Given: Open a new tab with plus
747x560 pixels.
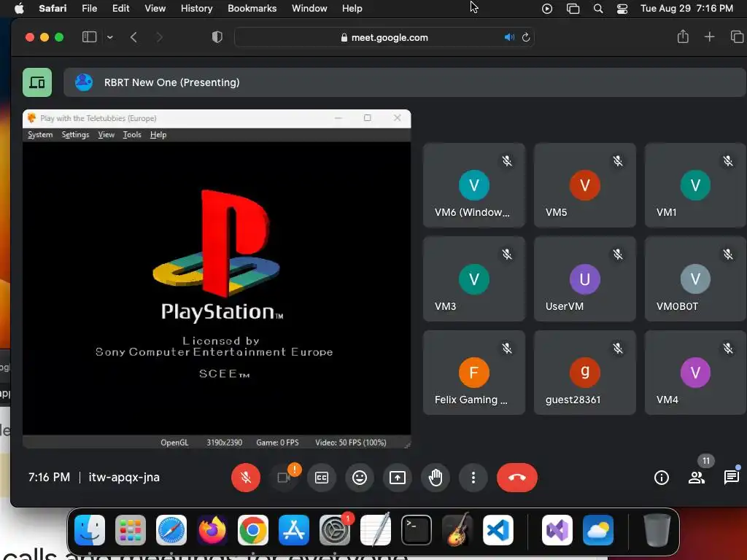Looking at the screenshot, I should [709, 36].
